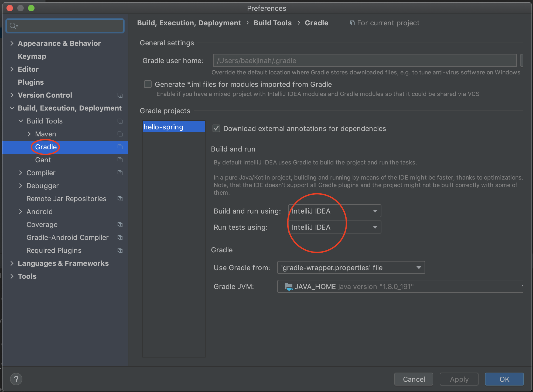Select Plugins in settings sidebar
Image resolution: width=533 pixels, height=392 pixels.
[x=31, y=82]
